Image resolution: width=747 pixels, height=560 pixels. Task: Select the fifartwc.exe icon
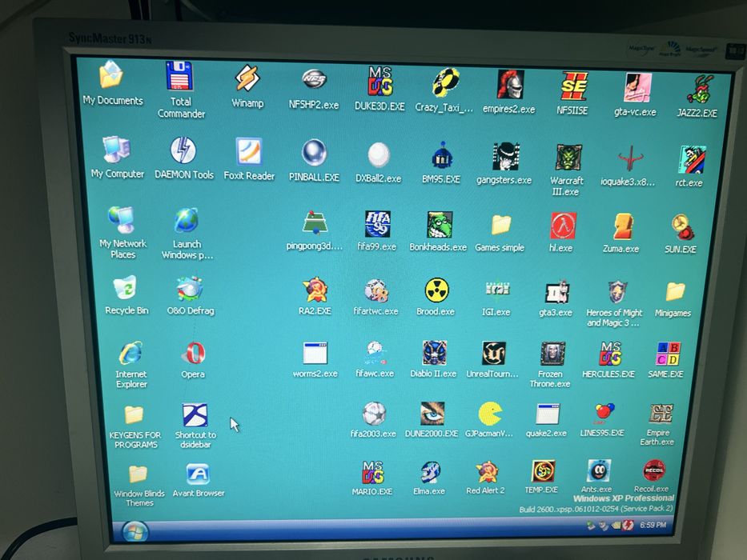click(x=377, y=290)
